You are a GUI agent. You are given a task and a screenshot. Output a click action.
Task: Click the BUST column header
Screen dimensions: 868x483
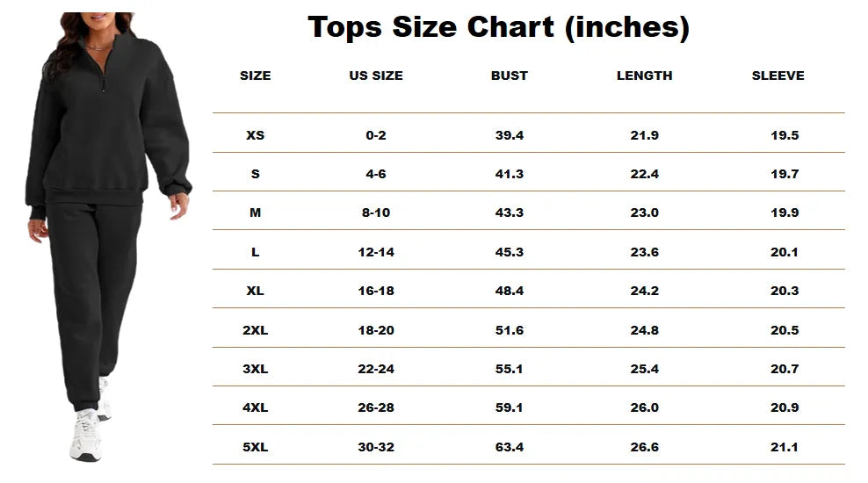tap(510, 76)
